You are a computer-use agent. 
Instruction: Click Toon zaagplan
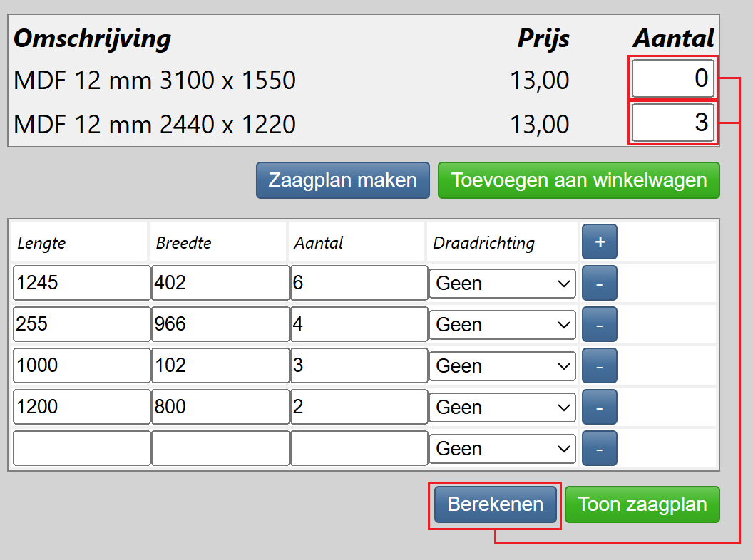pos(642,504)
